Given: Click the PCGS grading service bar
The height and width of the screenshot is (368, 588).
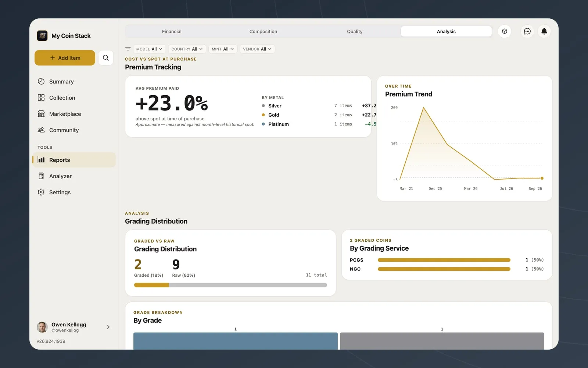Looking at the screenshot, I should point(444,260).
